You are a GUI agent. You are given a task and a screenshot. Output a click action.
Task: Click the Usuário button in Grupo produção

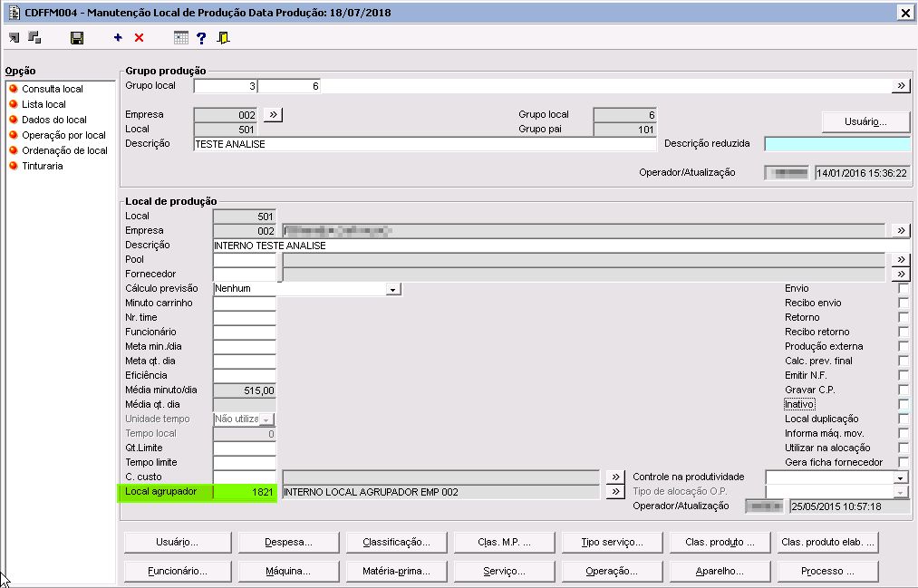click(865, 121)
